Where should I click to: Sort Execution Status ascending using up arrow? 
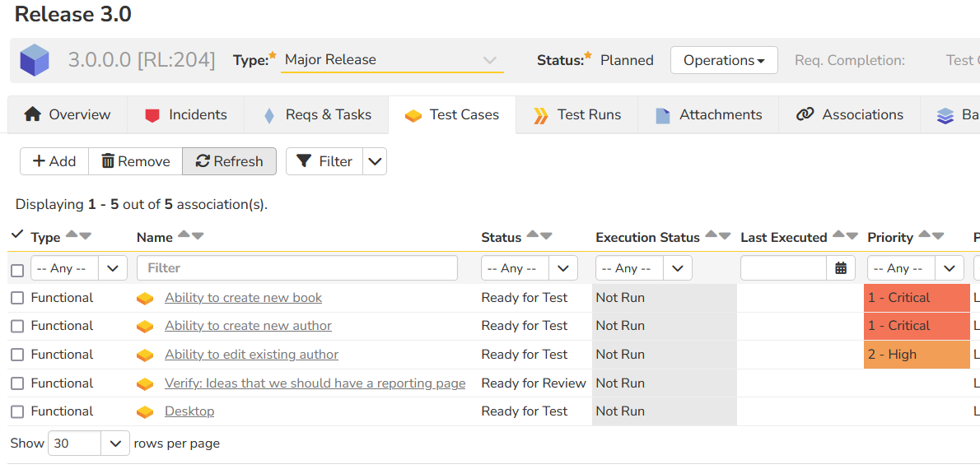[x=712, y=235]
